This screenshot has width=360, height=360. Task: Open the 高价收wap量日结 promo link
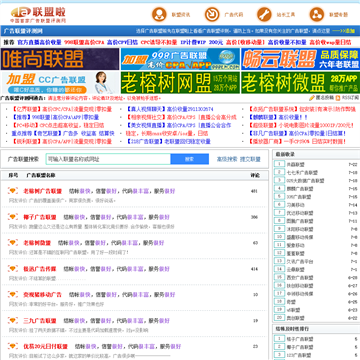(330, 42)
